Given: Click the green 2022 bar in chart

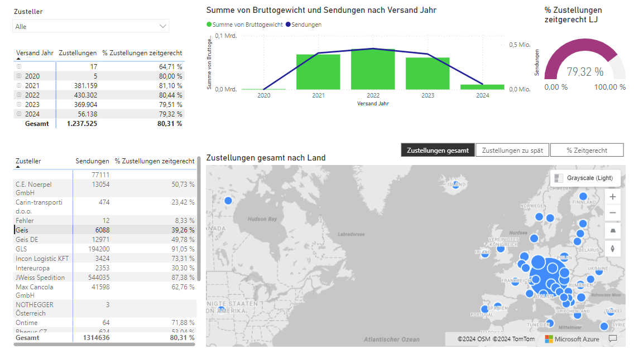Looking at the screenshot, I should pos(373,69).
